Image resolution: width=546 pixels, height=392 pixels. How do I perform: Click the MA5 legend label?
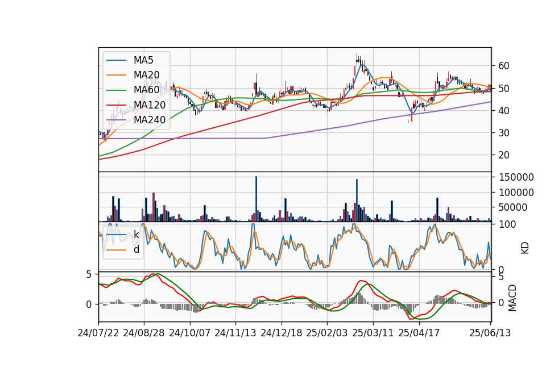[143, 60]
